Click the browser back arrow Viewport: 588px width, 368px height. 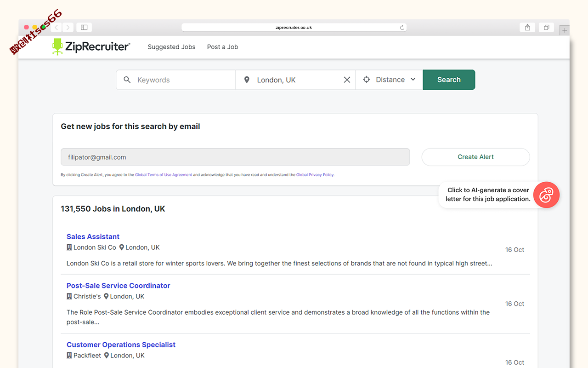click(57, 28)
